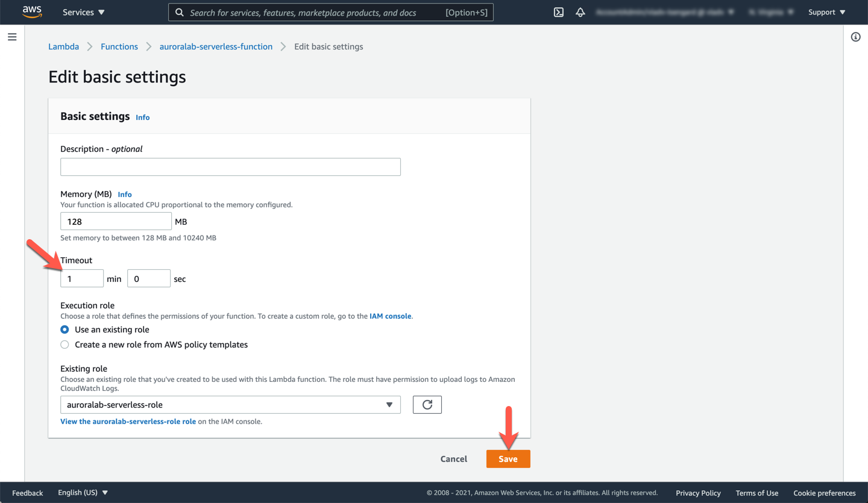Select 'Use an existing role' option
Image resolution: width=868 pixels, height=503 pixels.
point(64,330)
